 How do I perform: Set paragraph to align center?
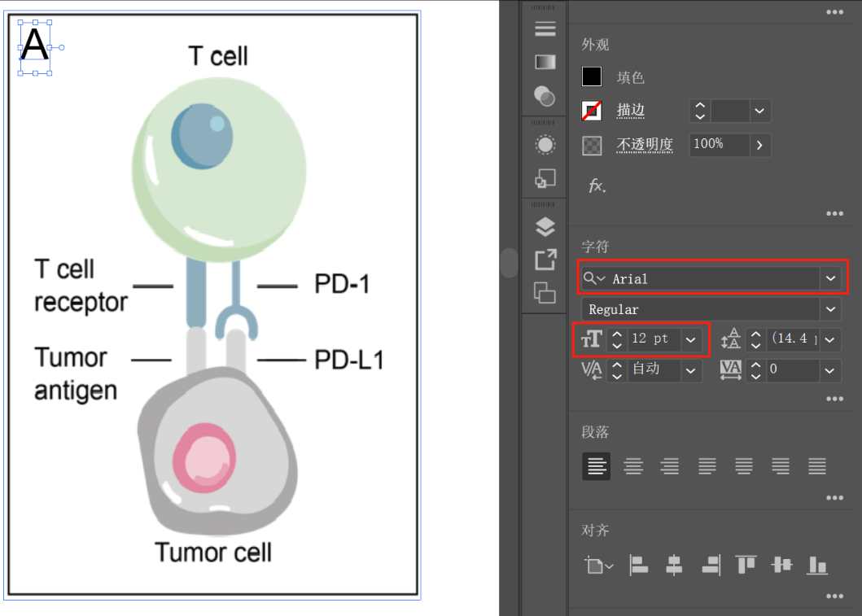pyautogui.click(x=633, y=466)
